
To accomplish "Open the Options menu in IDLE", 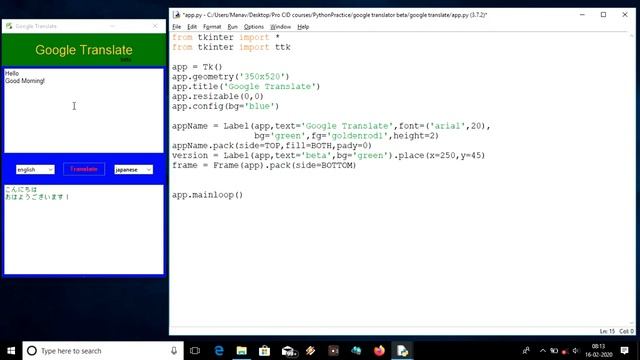I will tap(253, 27).
